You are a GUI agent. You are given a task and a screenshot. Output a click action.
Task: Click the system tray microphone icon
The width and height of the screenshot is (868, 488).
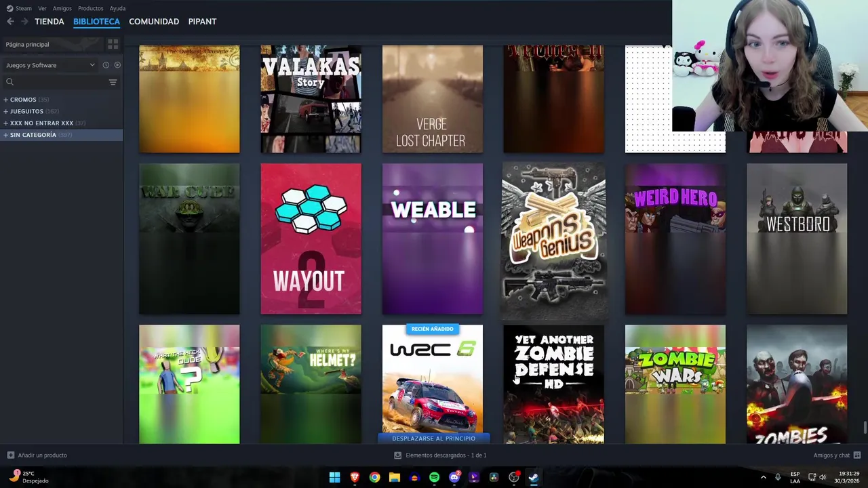click(778, 478)
